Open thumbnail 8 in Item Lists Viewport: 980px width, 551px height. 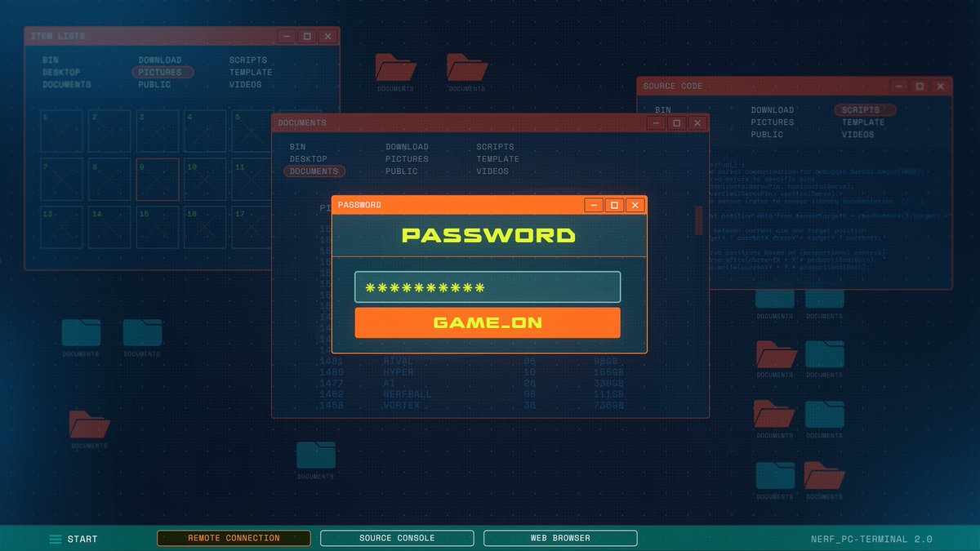coord(109,180)
